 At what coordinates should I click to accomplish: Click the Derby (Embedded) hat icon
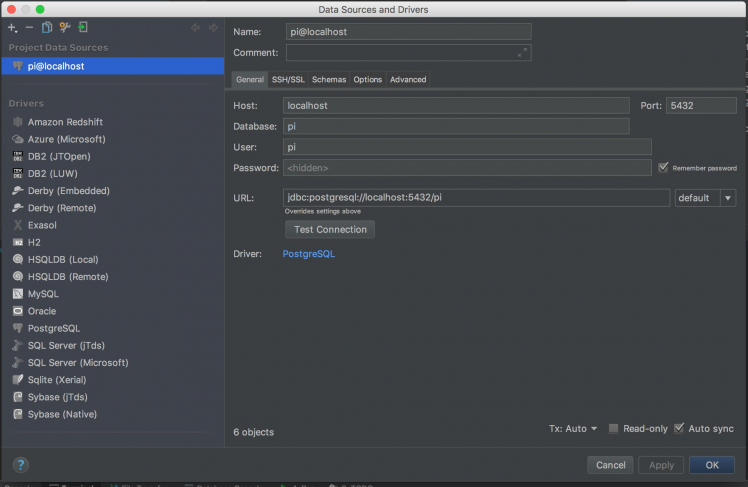[x=18, y=191]
